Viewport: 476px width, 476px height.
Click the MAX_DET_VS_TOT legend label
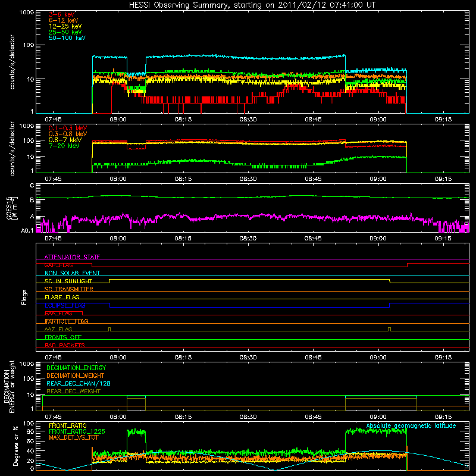pyautogui.click(x=73, y=437)
